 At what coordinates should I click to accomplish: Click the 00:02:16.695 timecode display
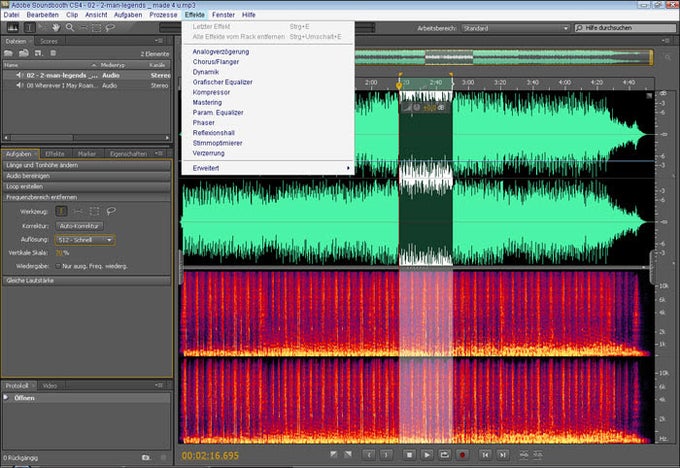coord(210,456)
